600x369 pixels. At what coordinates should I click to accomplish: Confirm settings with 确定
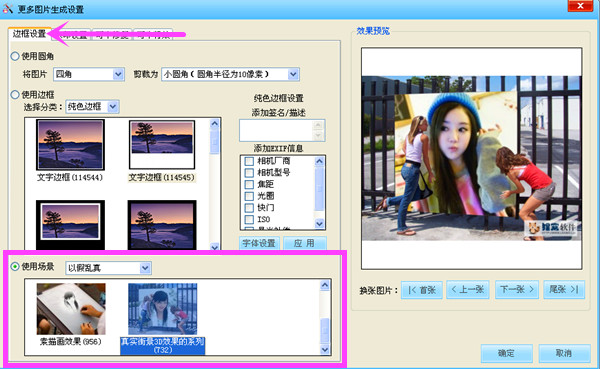507,353
